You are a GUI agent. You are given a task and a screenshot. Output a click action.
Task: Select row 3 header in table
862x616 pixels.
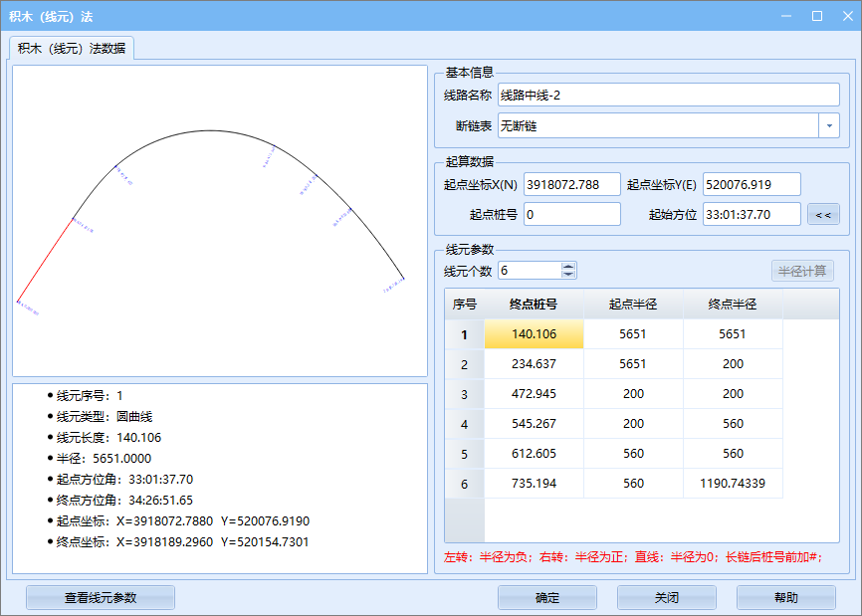[464, 394]
